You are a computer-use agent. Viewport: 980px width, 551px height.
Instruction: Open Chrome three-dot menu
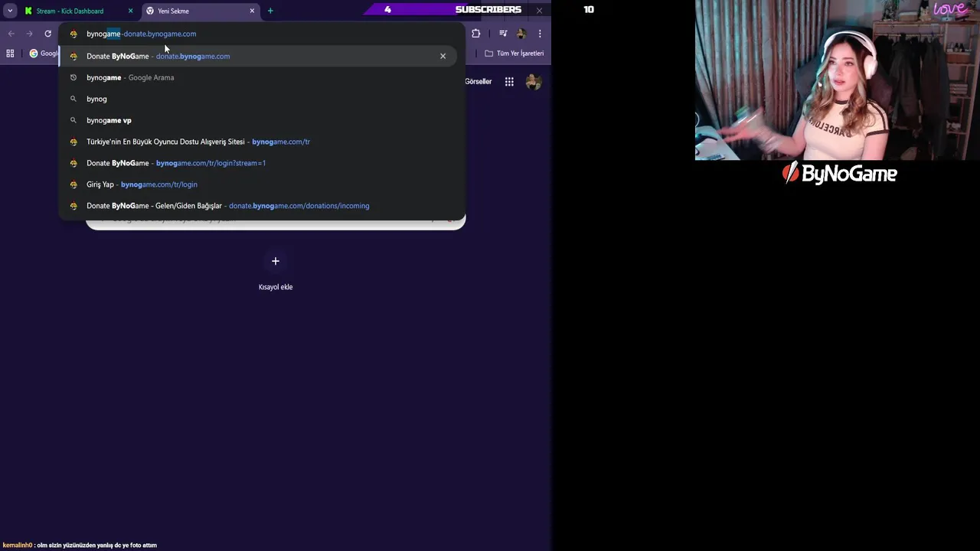[x=540, y=34]
